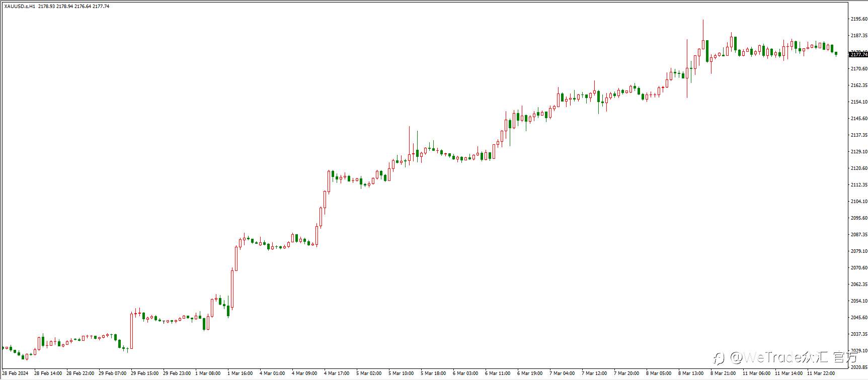Click the 1 Mar 08:00 time label
This screenshot has width=868, height=380.
[208, 373]
